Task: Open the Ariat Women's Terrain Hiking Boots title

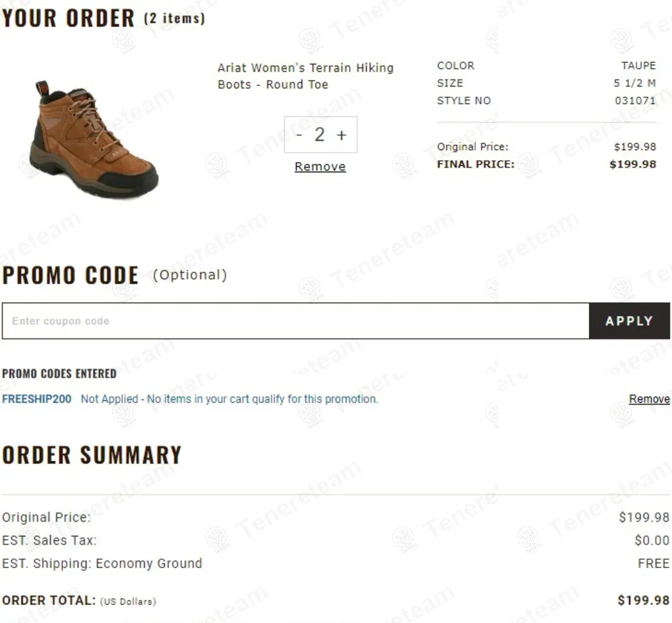Action: click(305, 76)
